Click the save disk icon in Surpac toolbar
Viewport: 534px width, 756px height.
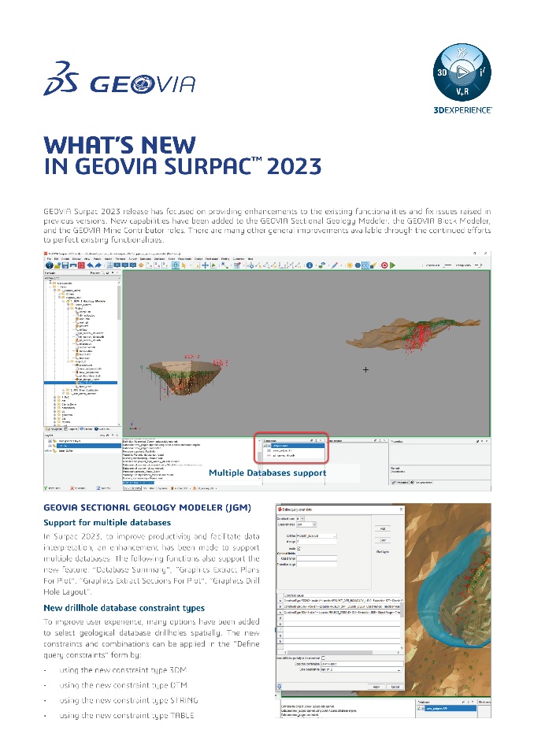point(65,265)
